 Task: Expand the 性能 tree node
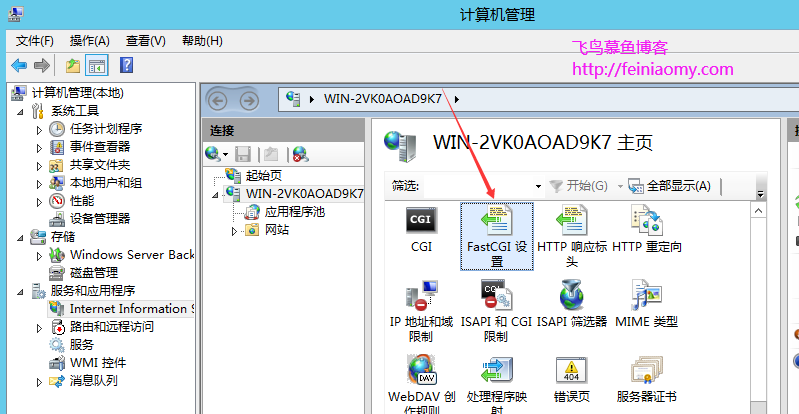coord(39,202)
